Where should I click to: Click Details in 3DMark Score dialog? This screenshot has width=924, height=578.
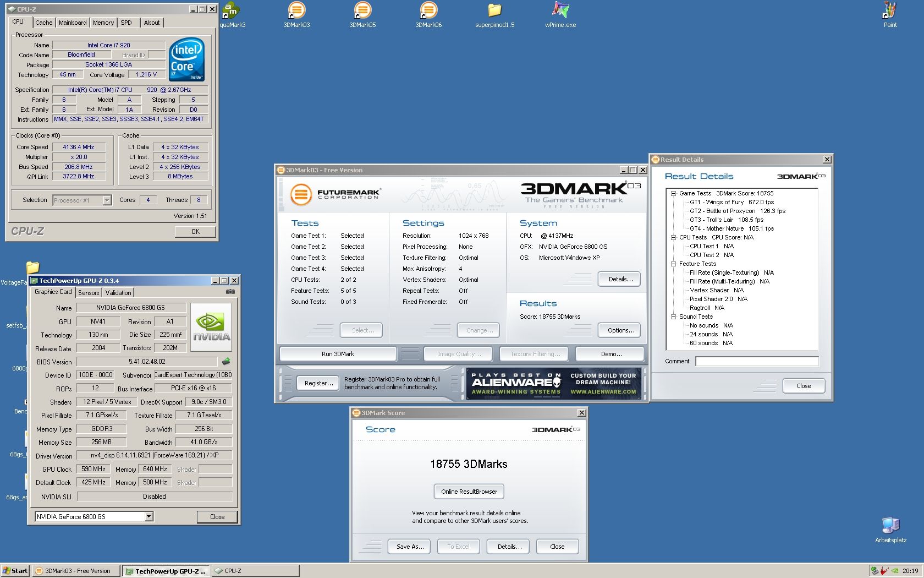509,547
